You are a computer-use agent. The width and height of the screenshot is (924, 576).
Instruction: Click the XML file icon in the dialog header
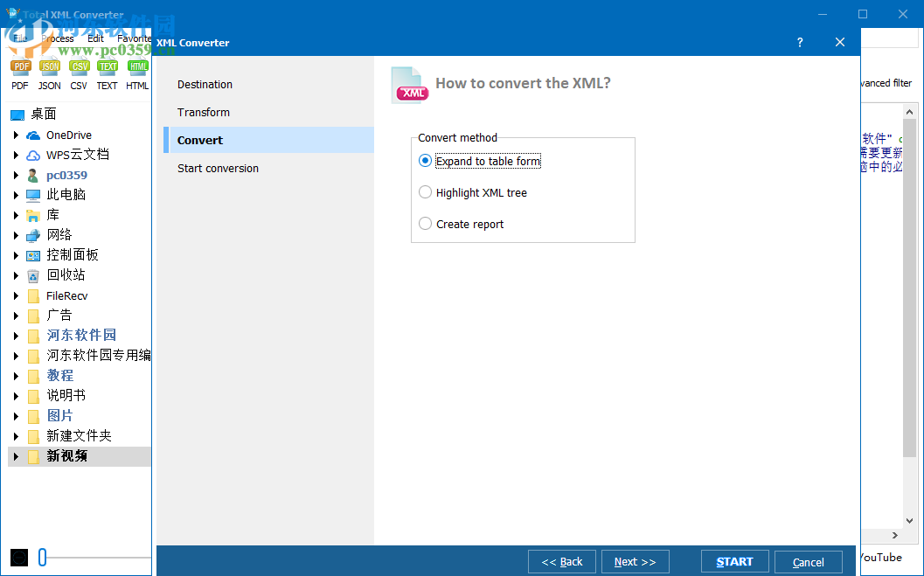click(410, 84)
